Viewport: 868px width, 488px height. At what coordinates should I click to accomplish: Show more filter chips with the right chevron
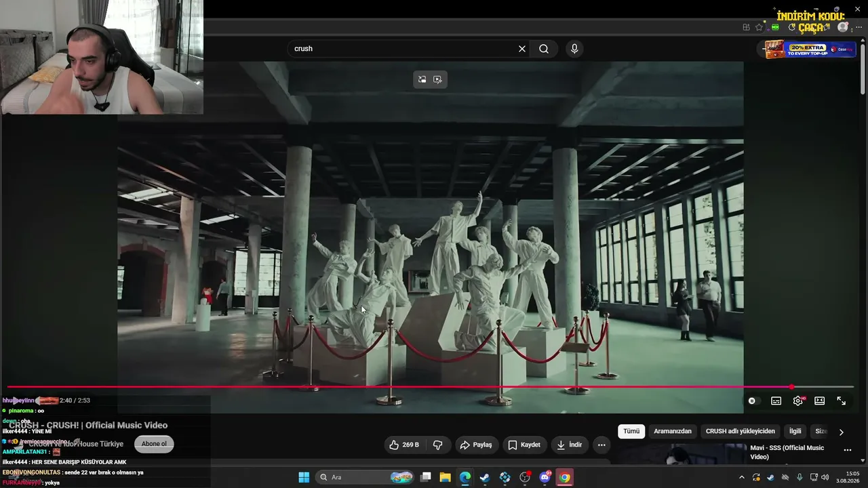842,432
